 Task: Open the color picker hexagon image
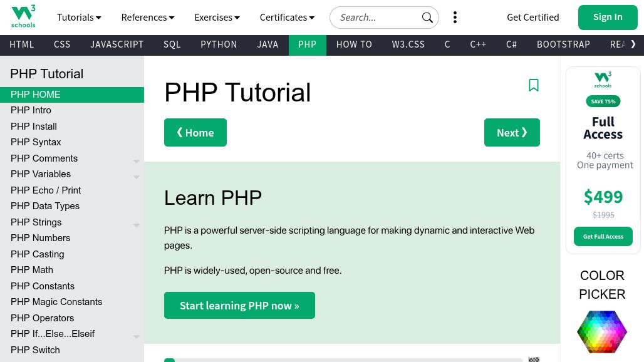pyautogui.click(x=601, y=331)
